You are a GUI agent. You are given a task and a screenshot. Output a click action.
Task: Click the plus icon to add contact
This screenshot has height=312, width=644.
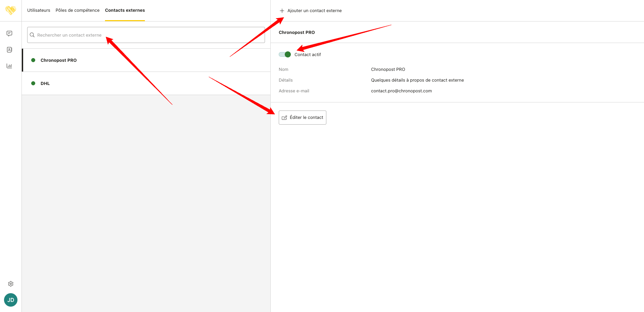tap(282, 11)
